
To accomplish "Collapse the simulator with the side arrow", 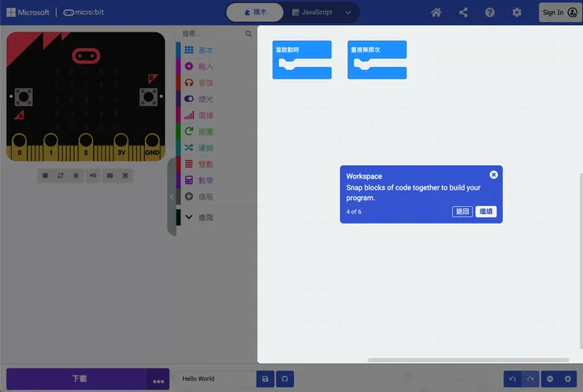I will pos(172,197).
